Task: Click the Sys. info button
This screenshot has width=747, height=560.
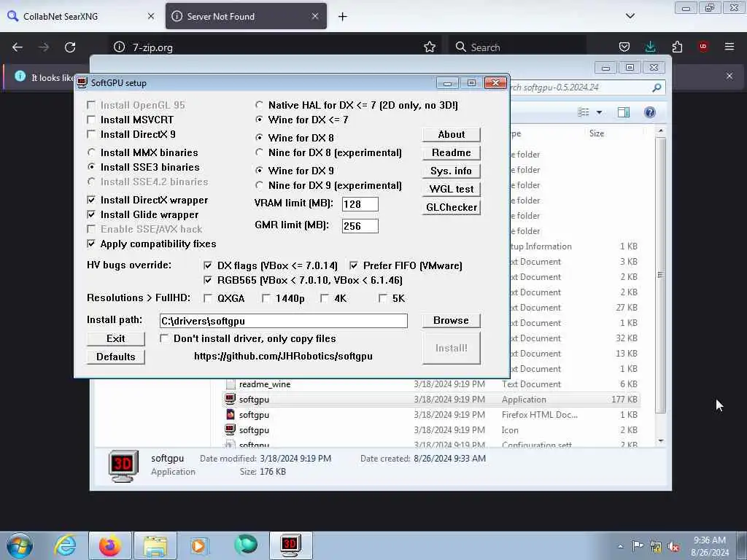Action: 451,171
